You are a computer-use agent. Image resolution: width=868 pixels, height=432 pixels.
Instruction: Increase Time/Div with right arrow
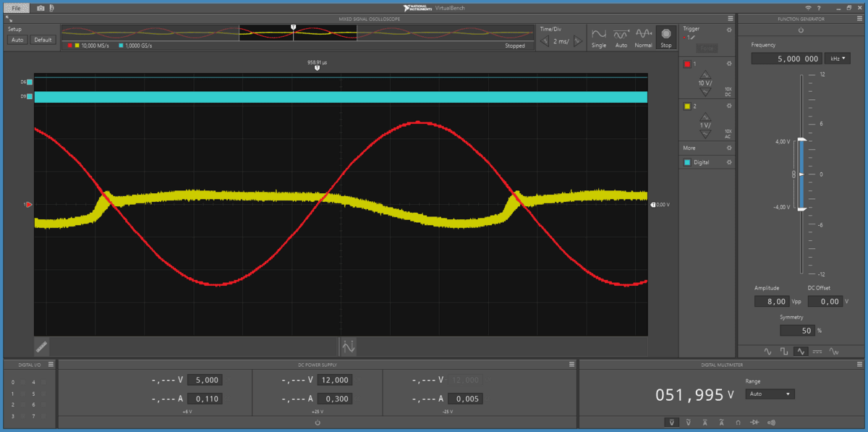click(x=577, y=41)
